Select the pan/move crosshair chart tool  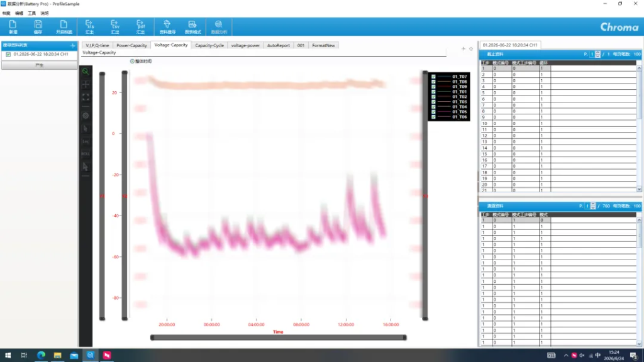86,85
